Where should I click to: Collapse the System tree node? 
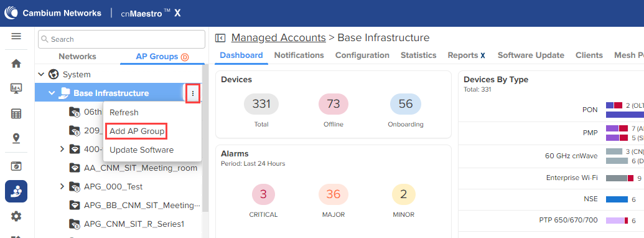[41, 74]
